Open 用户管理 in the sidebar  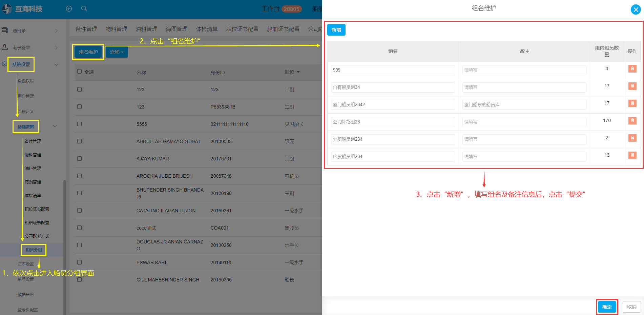26,96
